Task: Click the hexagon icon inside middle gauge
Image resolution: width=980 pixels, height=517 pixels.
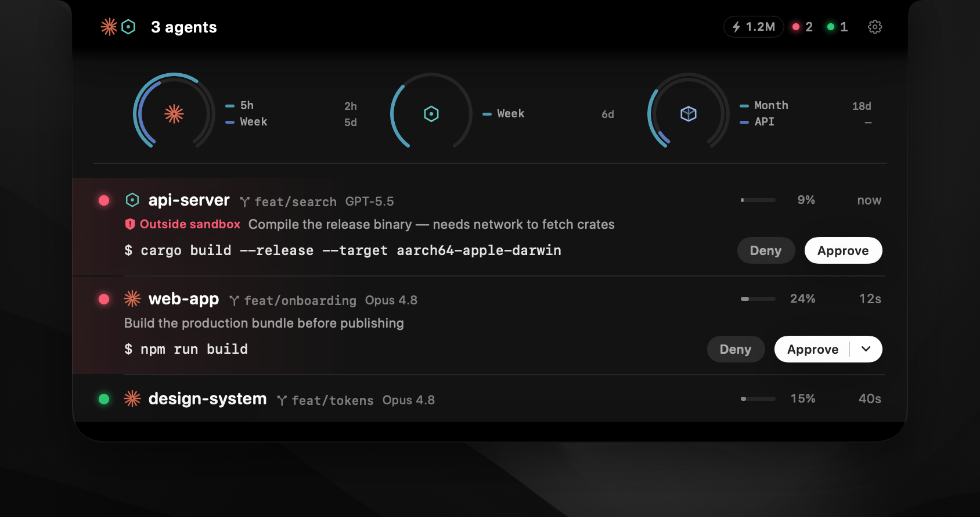Action: [431, 114]
